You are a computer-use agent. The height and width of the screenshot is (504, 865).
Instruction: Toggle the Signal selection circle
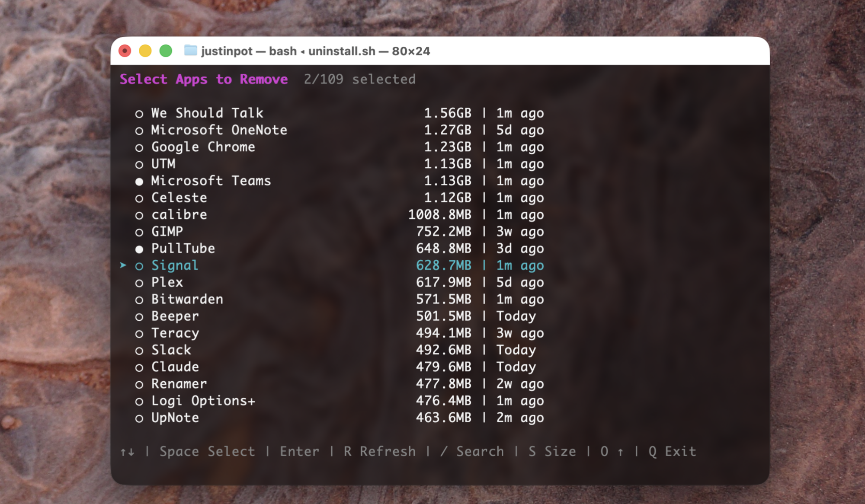[x=139, y=266]
